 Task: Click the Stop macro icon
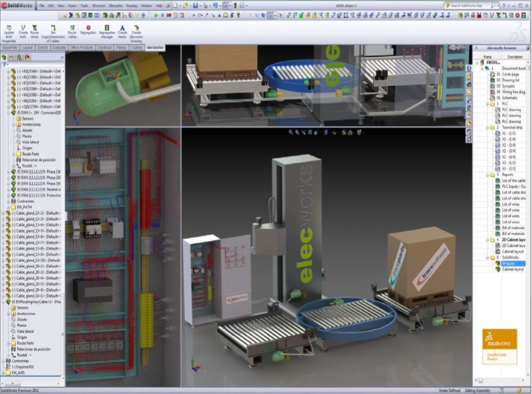162,15
